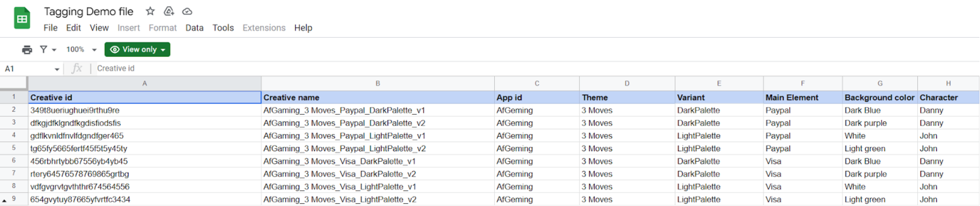Screen dimensions: 980x206
Task: Select column H header
Action: [x=948, y=84]
